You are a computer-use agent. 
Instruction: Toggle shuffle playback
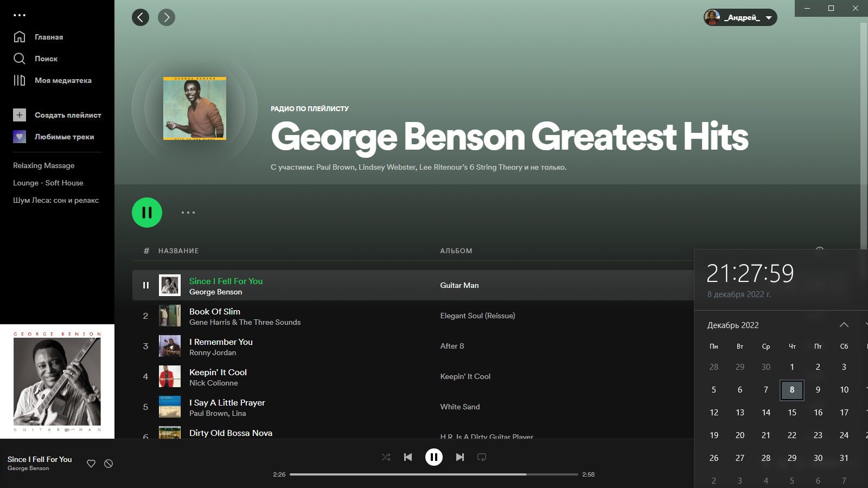(386, 457)
